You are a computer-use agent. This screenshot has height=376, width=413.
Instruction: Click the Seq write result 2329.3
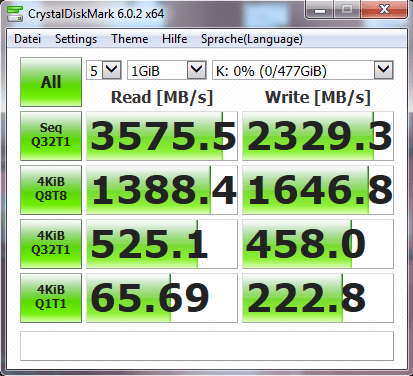coord(318,136)
